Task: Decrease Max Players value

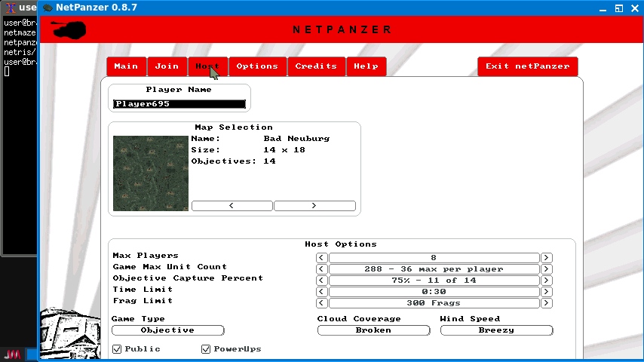Action: [x=321, y=258]
